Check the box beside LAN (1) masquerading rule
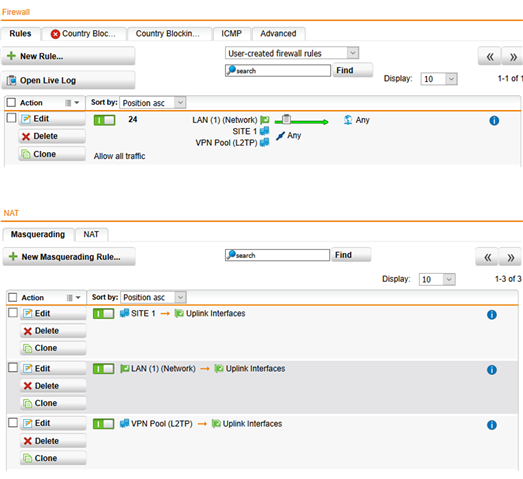The image size is (523, 479). pyautogui.click(x=13, y=368)
